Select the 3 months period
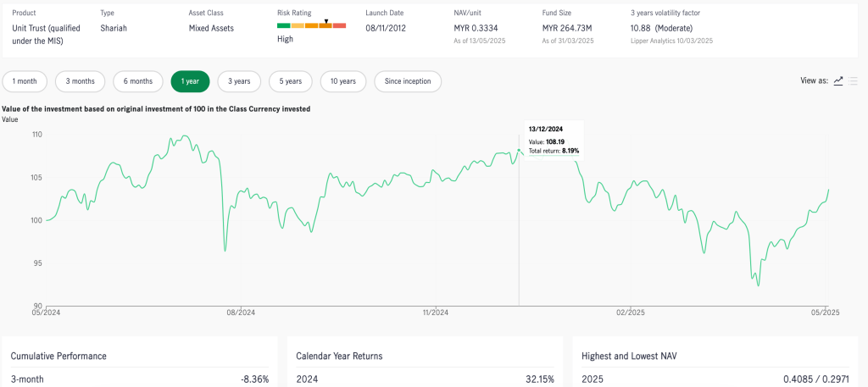This screenshot has height=387, width=868. pos(81,81)
